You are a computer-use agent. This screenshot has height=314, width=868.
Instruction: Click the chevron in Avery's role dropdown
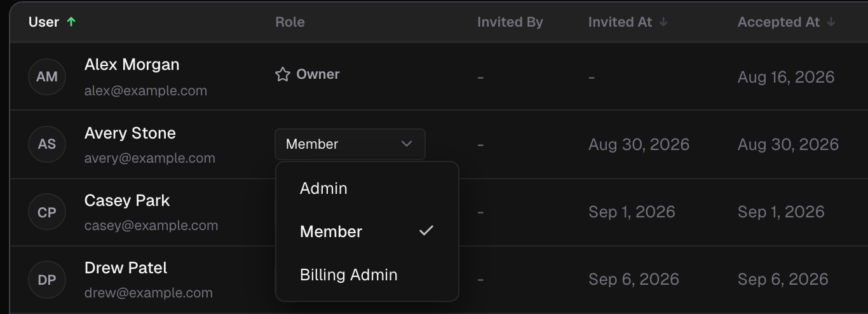407,144
